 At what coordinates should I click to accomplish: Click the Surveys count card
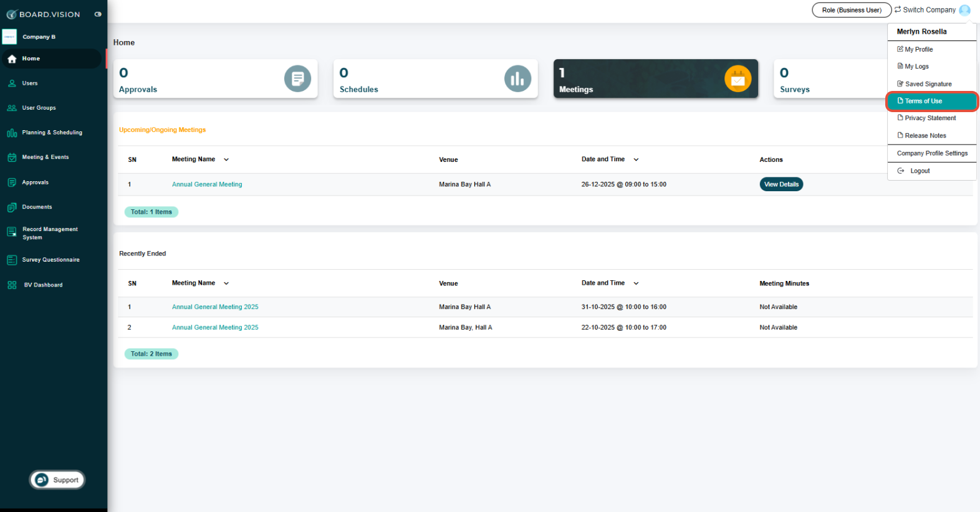[x=829, y=78]
